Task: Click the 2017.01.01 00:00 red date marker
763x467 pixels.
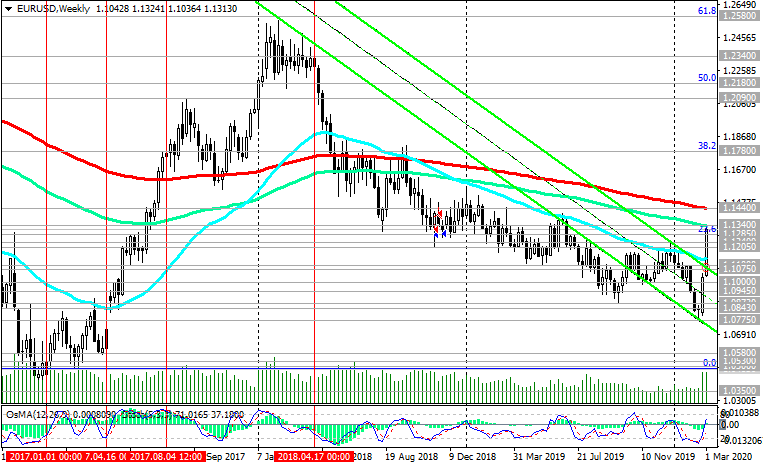Action: (45, 457)
